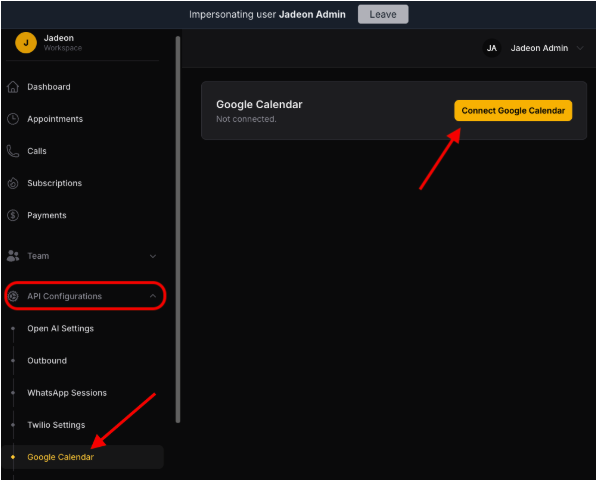The width and height of the screenshot is (596, 480).
Task: Open the Jadeon Admin dropdown arrow
Action: coord(580,48)
